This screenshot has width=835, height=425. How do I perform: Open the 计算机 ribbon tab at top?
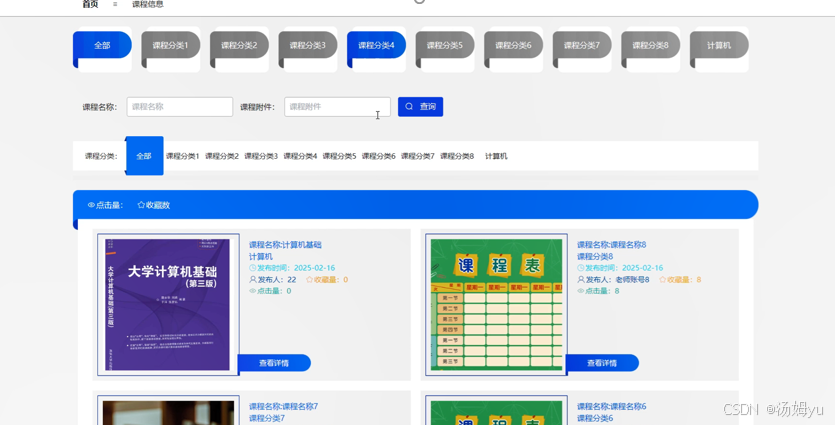[x=719, y=45]
